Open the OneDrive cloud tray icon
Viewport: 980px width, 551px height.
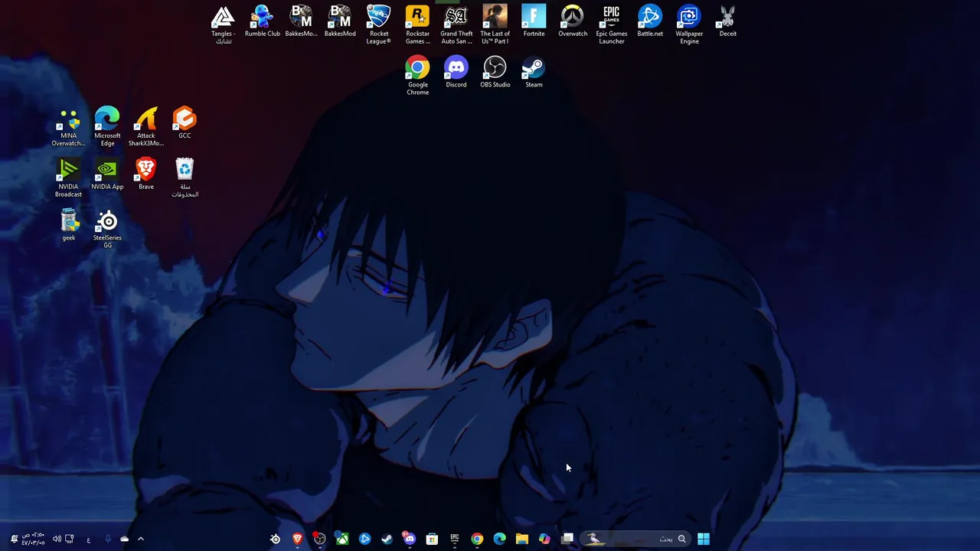[x=124, y=539]
